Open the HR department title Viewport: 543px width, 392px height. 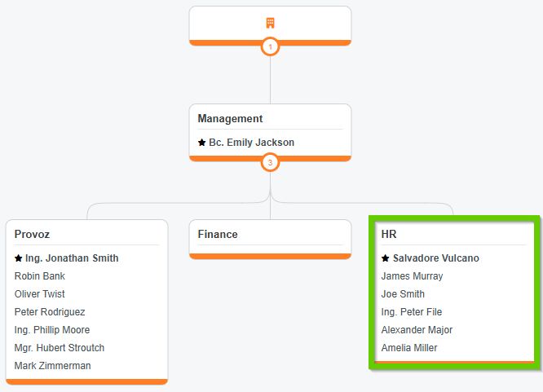(x=390, y=235)
